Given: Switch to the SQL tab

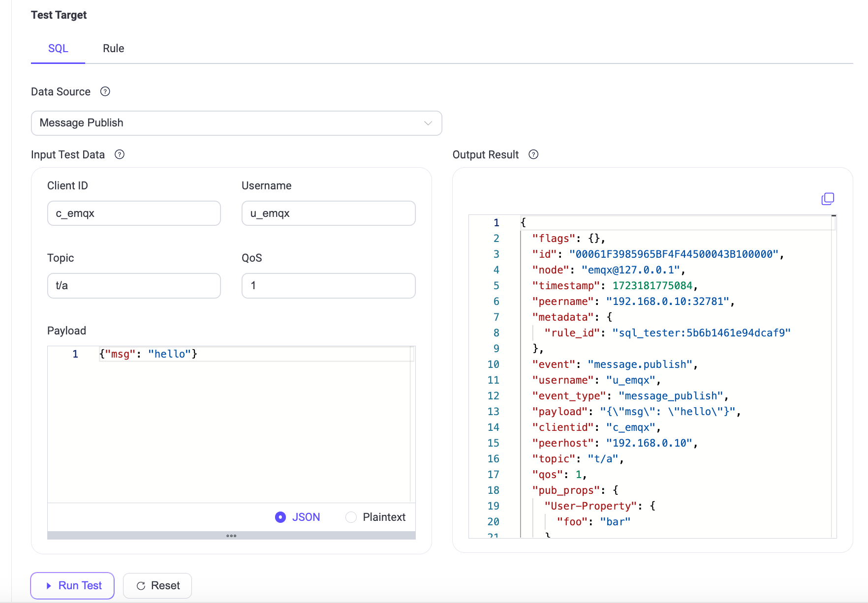Looking at the screenshot, I should [58, 49].
